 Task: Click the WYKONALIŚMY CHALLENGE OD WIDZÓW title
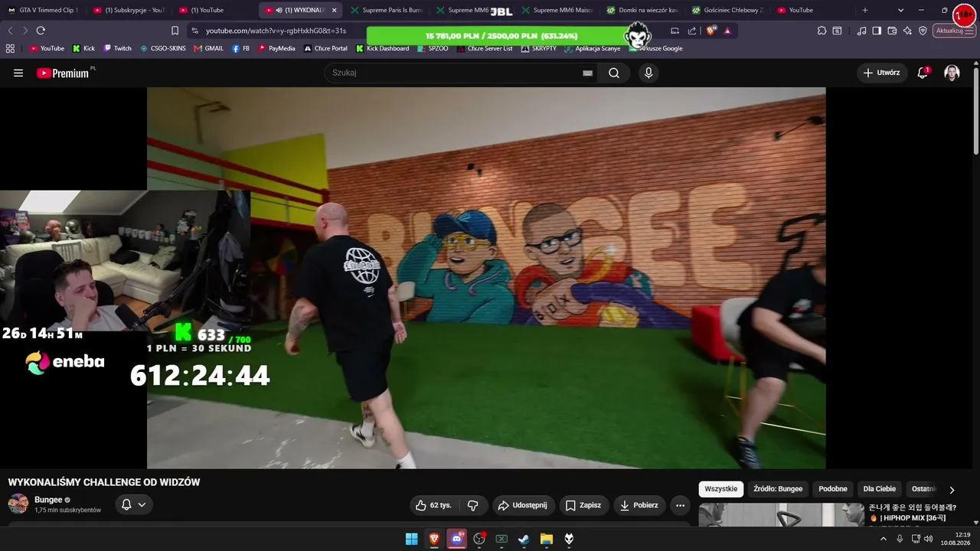coord(104,482)
